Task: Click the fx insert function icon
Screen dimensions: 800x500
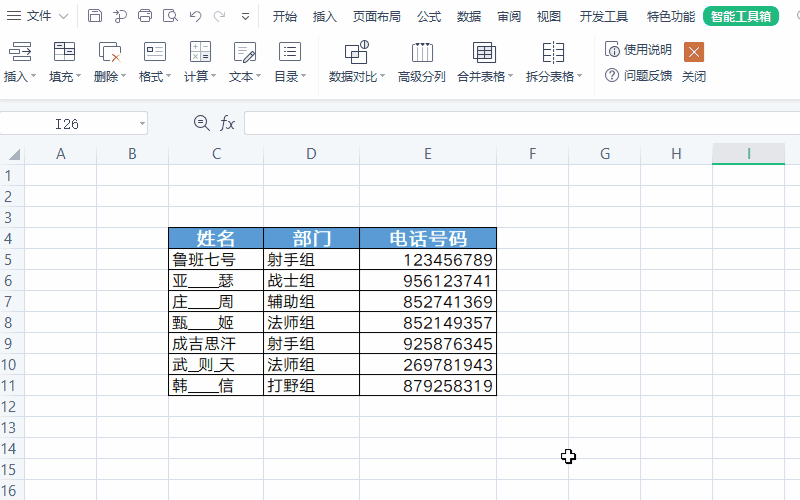Action: (227, 123)
